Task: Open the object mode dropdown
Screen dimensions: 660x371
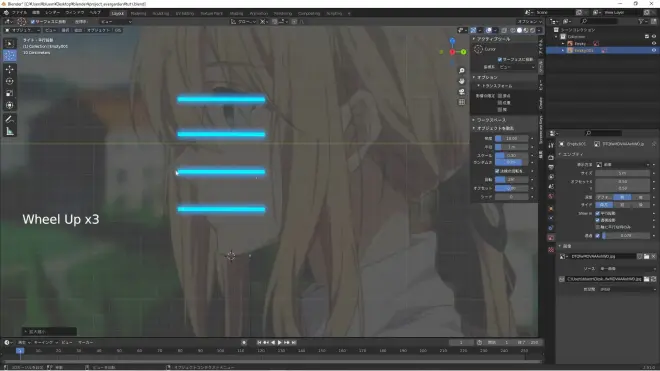Action: pos(22,30)
